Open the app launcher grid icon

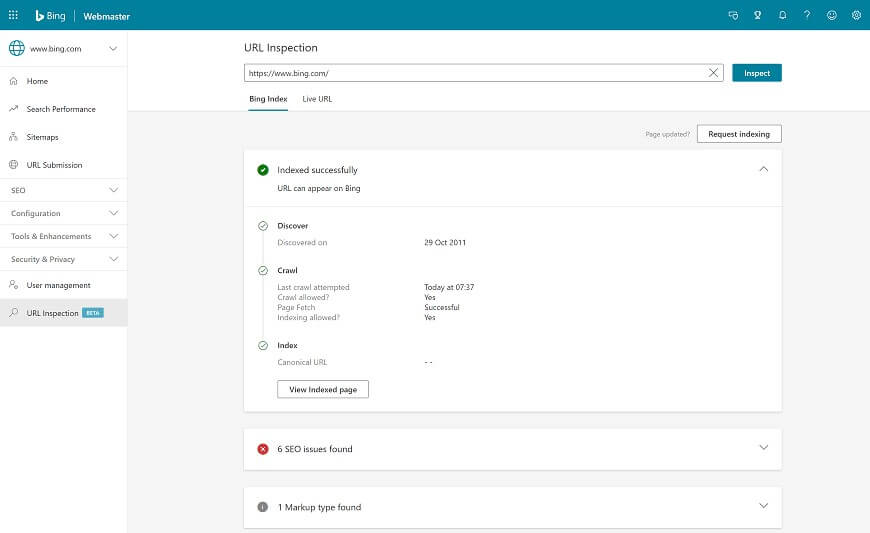click(x=13, y=15)
